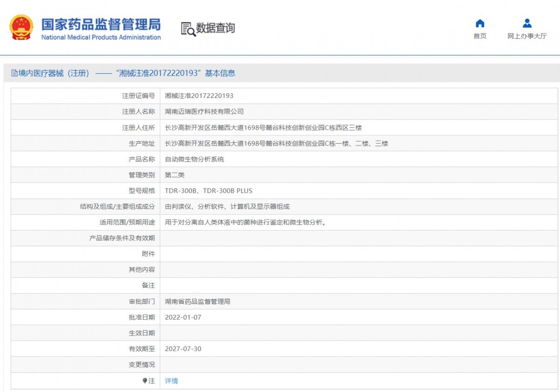Click the 产品储存条件及有效期 label
Screen dimensions: 560x392
pos(122,238)
